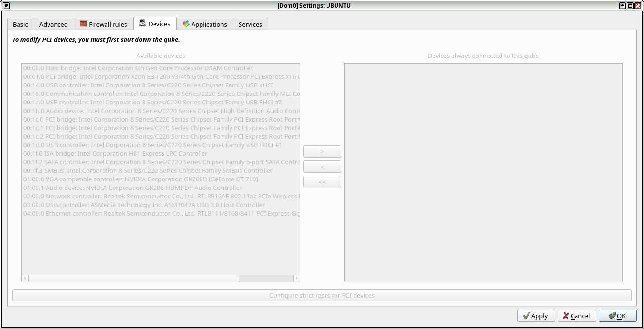The height and width of the screenshot is (329, 644).
Task: Go to the Services tab
Action: 250,24
